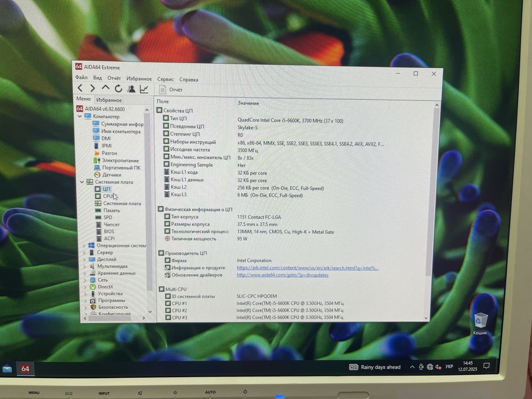532x399 pixels.
Task: Open the Отчёт menu in the menu bar
Action: (x=114, y=78)
